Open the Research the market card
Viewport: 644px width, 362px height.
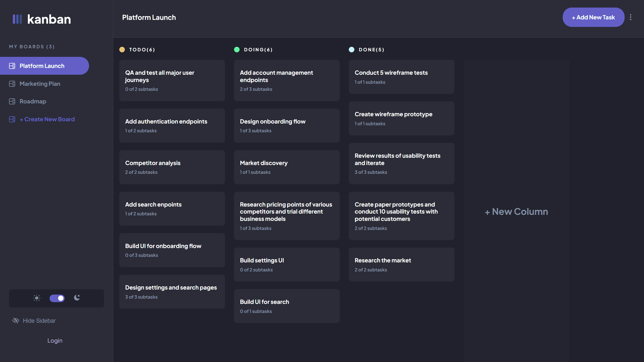pyautogui.click(x=402, y=265)
